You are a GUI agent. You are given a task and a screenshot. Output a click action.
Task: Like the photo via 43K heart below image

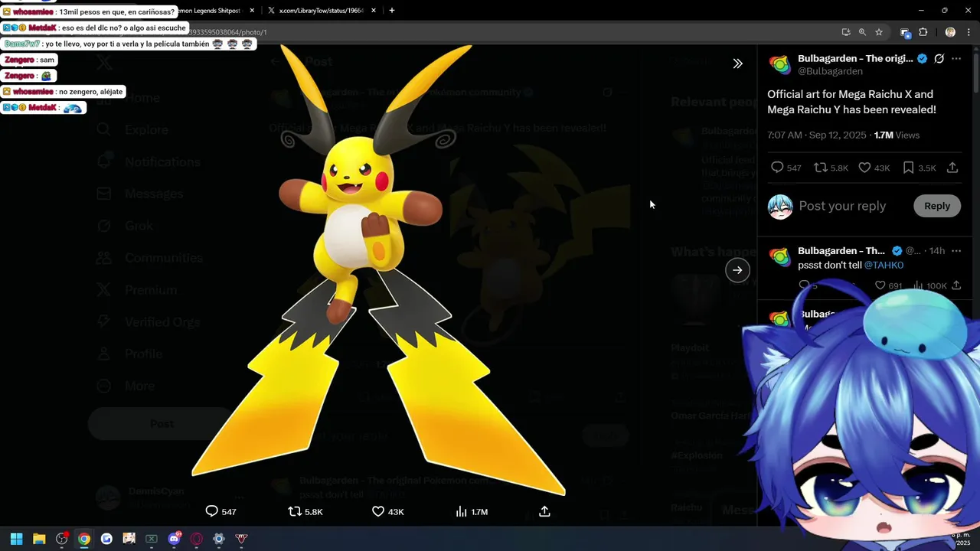click(387, 511)
